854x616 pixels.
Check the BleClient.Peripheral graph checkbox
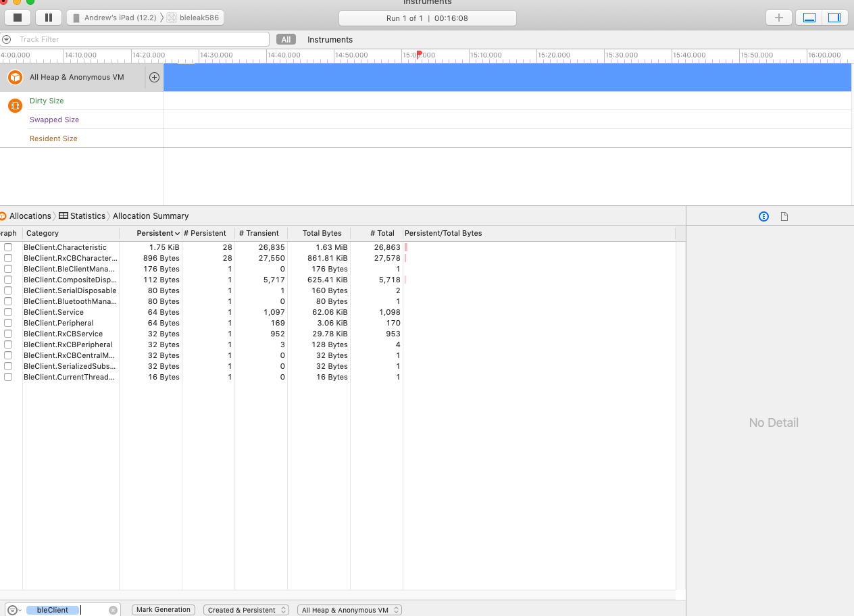[7, 323]
